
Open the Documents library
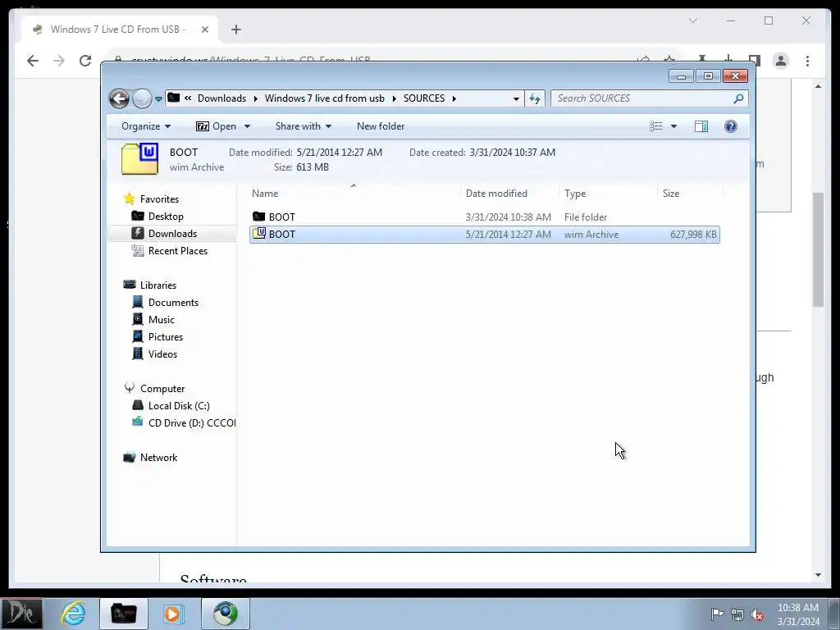(x=173, y=303)
